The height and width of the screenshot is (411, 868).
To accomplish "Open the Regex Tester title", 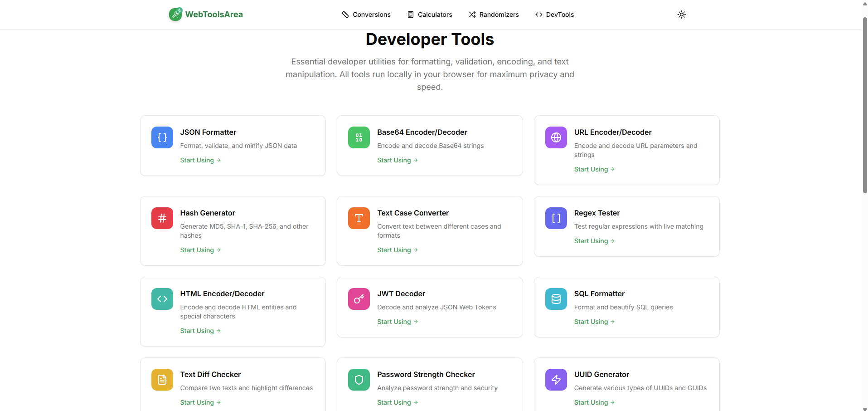I will 597,213.
